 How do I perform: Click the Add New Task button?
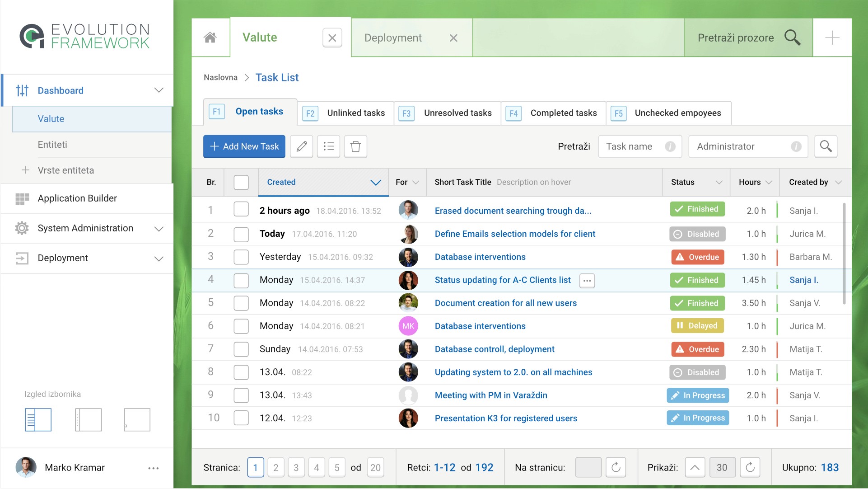(244, 146)
